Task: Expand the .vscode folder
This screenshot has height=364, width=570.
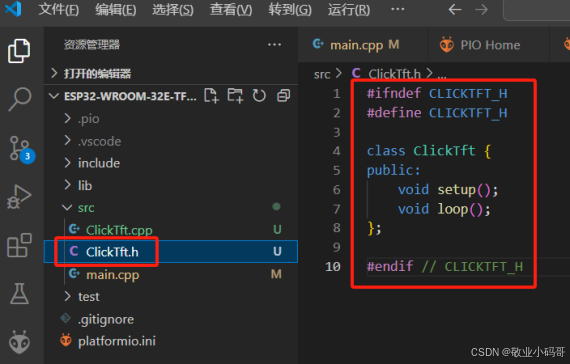Action: (x=171, y=141)
